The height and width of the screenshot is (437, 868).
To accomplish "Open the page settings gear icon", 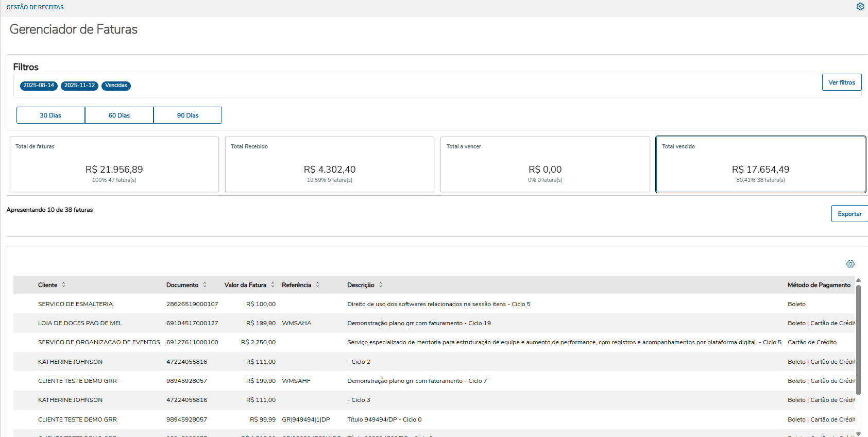I will tap(860, 7).
